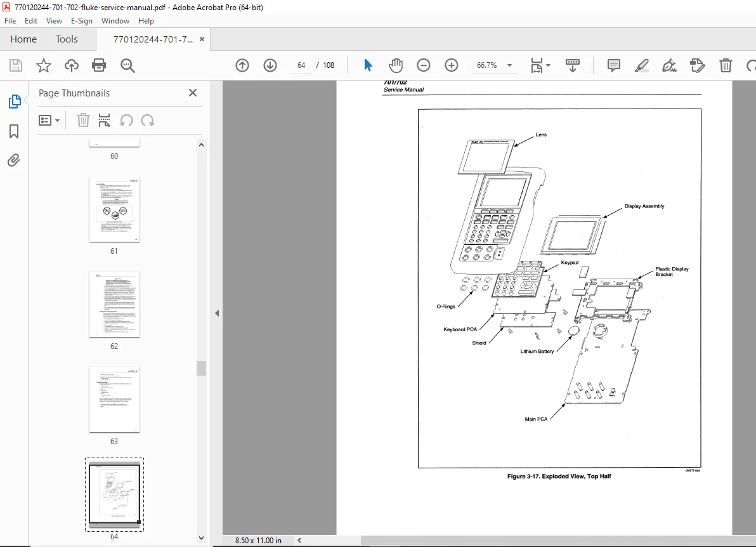
Task: Zoom out with the minus button
Action: (423, 65)
